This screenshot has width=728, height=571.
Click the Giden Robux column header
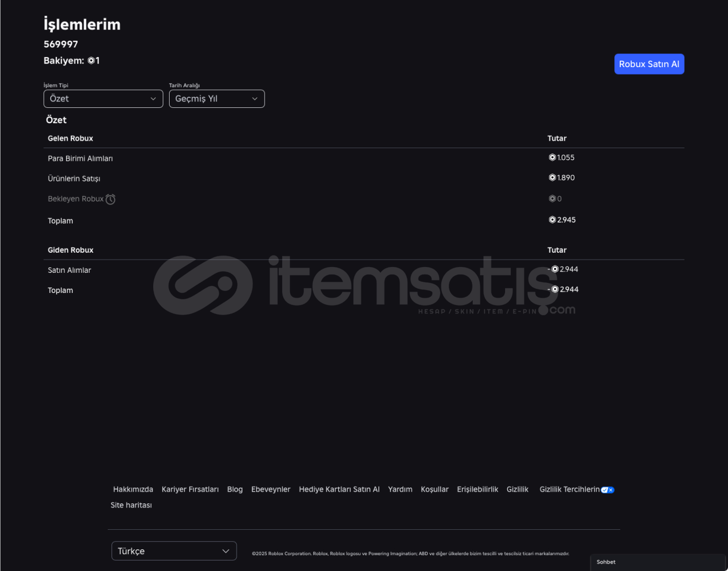coord(70,250)
